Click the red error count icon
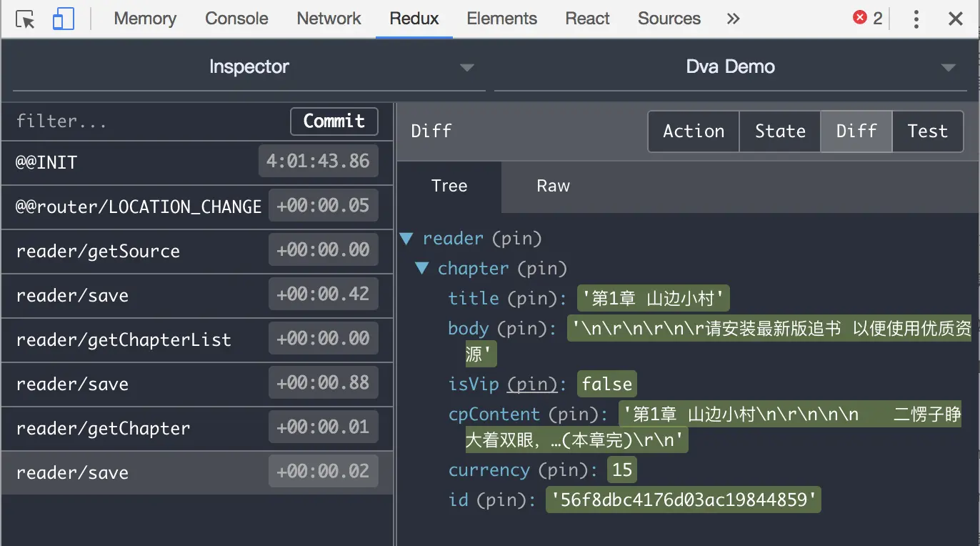 860,18
